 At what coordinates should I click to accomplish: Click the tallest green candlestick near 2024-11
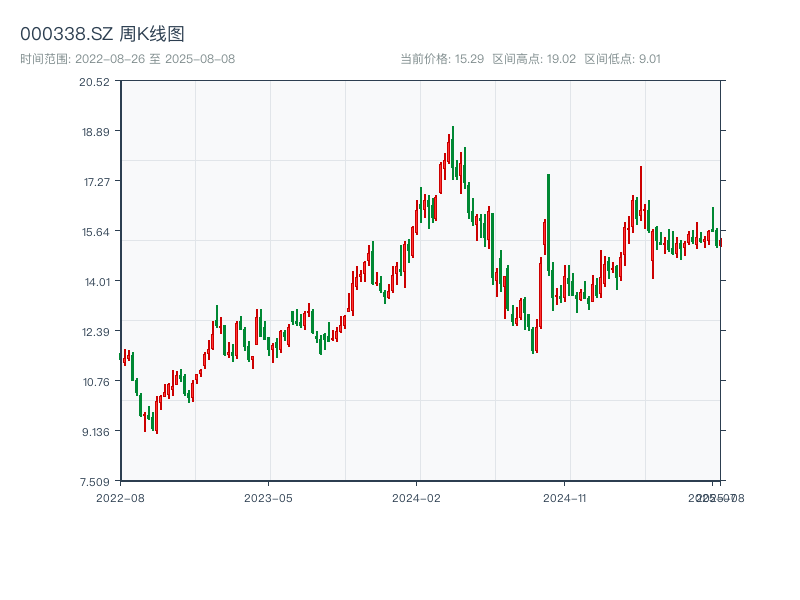pyautogui.click(x=548, y=223)
